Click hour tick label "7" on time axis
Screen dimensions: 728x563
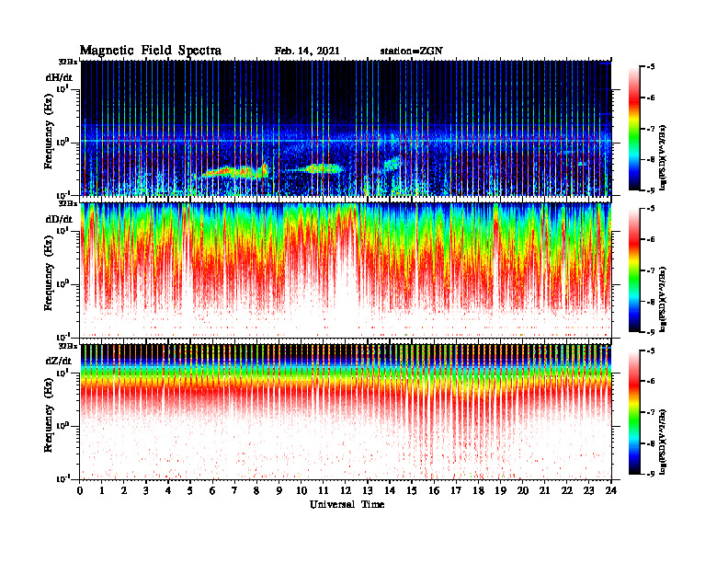[x=234, y=491]
